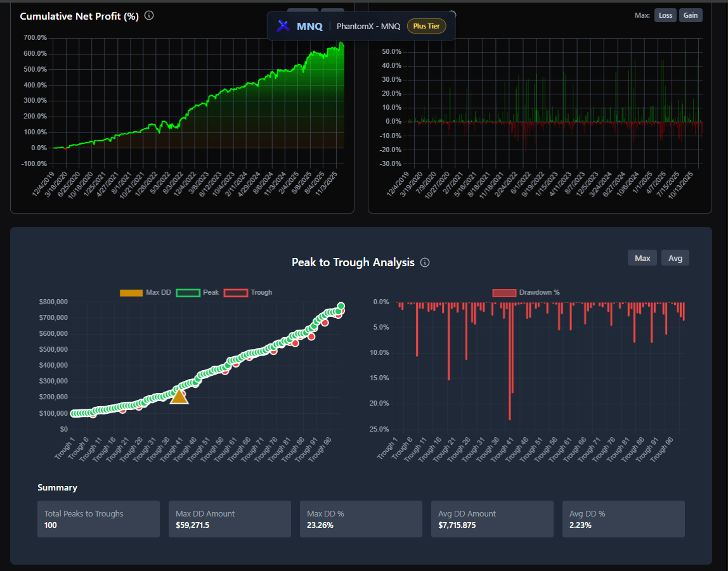The height and width of the screenshot is (571, 728).
Task: Click the 700.0% axis label
Action: pyautogui.click(x=36, y=38)
